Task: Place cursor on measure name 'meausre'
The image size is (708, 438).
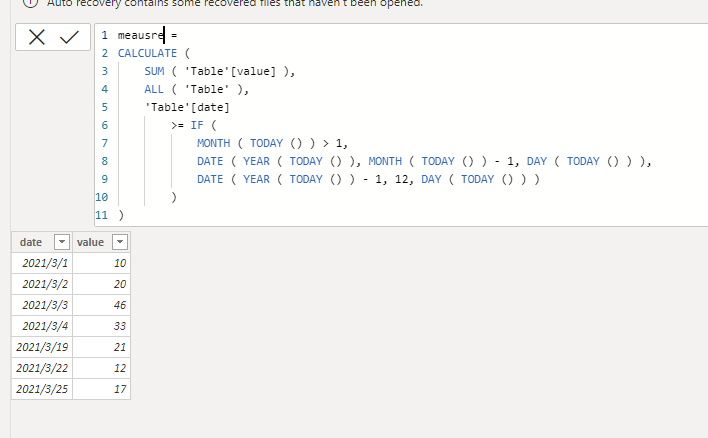Action: coord(141,35)
